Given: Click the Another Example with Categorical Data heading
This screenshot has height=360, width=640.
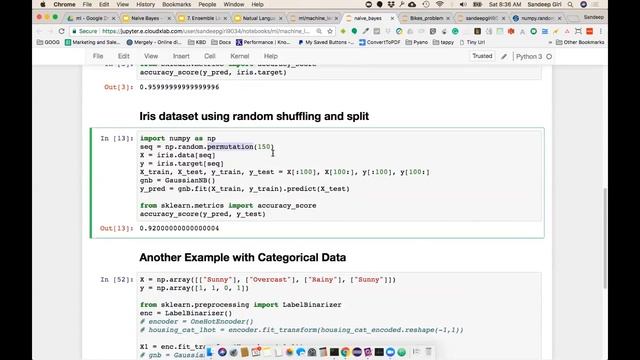Looking at the screenshot, I should point(242,258).
